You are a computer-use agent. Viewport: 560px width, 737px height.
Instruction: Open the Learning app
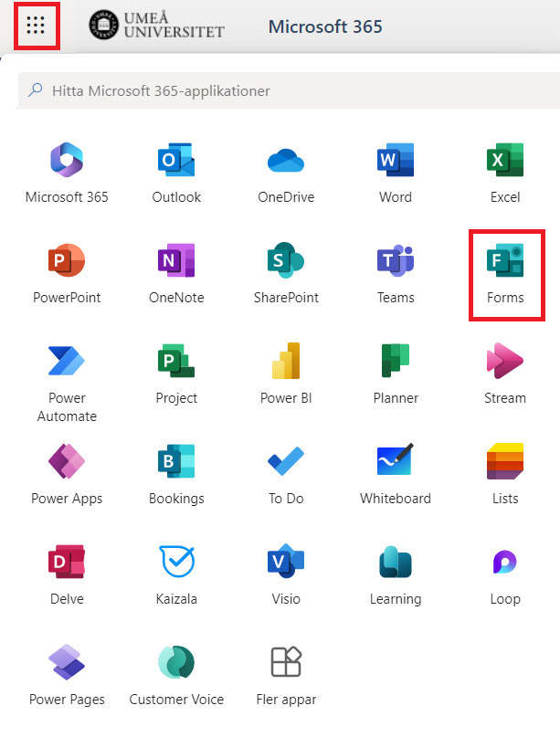396,575
